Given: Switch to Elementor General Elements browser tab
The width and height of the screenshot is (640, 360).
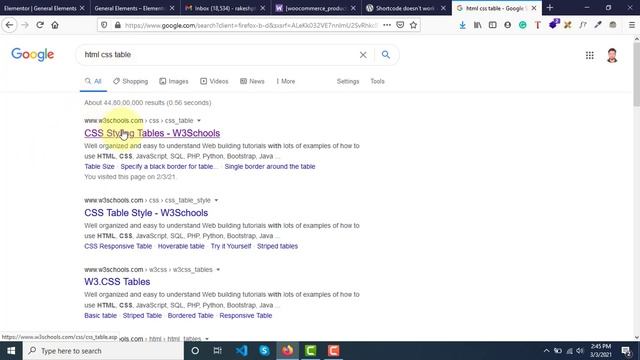Looking at the screenshot, I should click(40, 8).
